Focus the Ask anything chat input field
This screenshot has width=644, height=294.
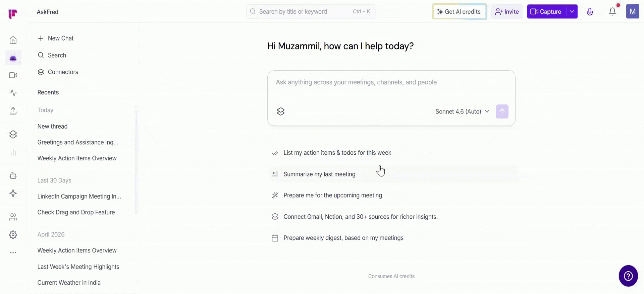point(391,87)
